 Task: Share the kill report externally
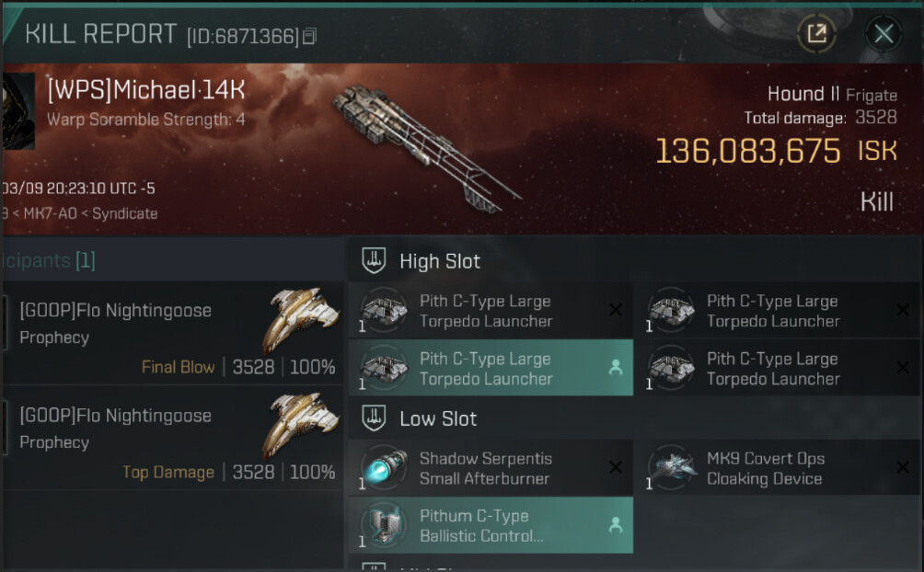(x=816, y=35)
